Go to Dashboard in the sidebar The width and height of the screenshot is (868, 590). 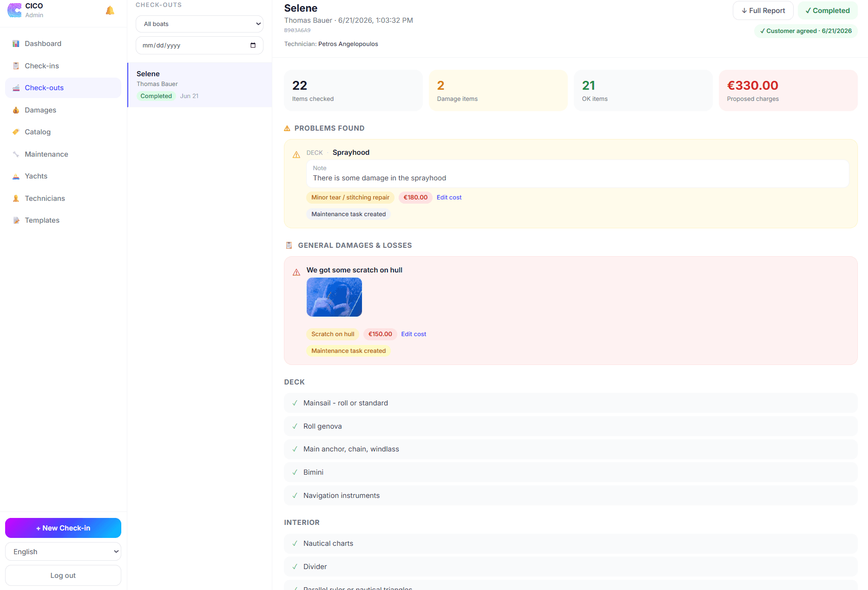click(63, 44)
